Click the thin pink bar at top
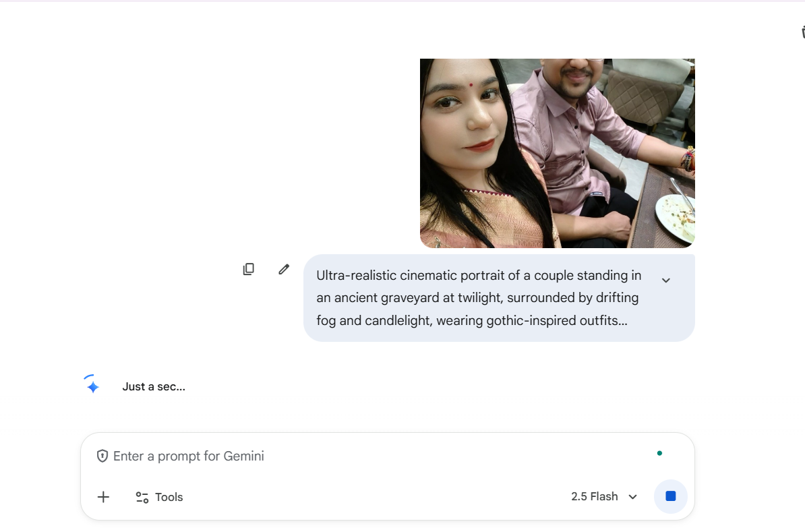This screenshot has width=805, height=532. coord(403,1)
